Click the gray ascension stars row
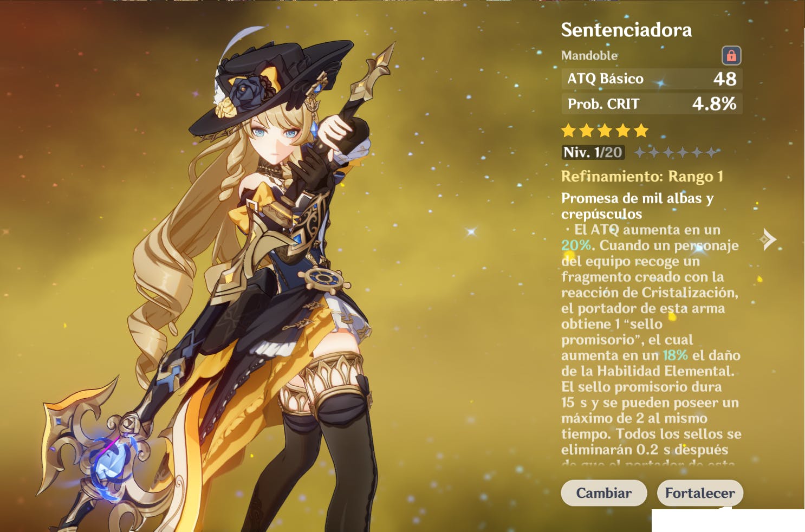This screenshot has height=532, width=805. point(676,152)
